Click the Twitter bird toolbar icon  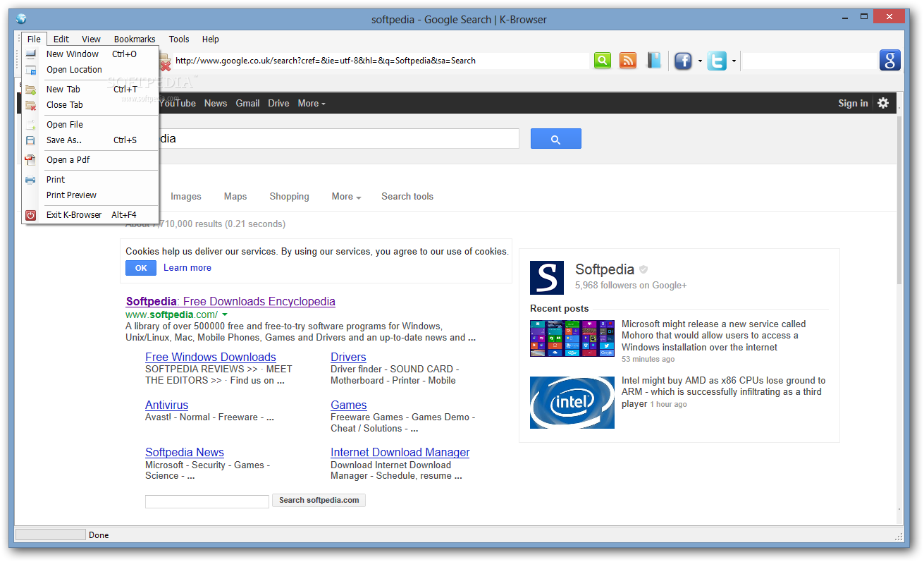(x=717, y=61)
